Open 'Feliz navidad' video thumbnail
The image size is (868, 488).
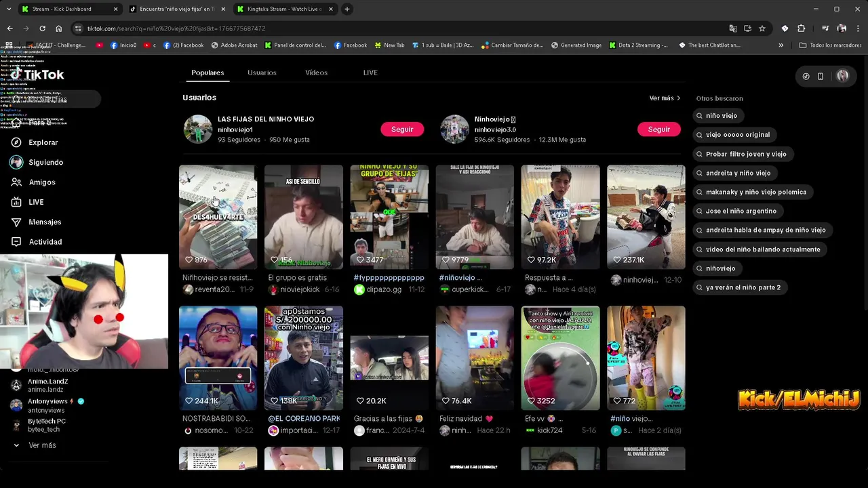[475, 358]
